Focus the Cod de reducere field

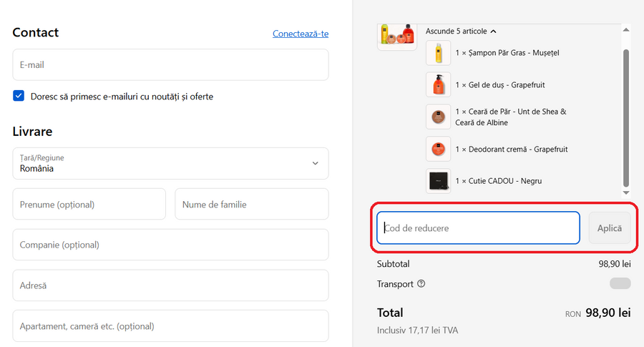pos(478,228)
